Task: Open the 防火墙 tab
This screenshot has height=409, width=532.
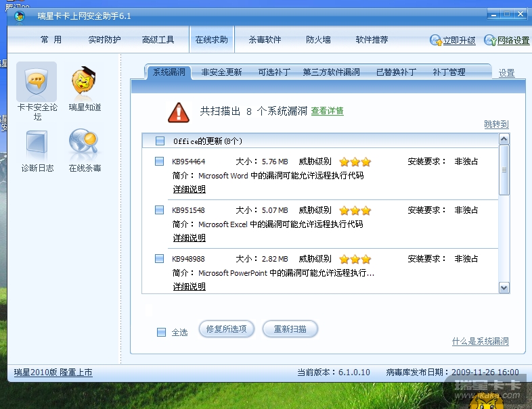Action: point(318,40)
